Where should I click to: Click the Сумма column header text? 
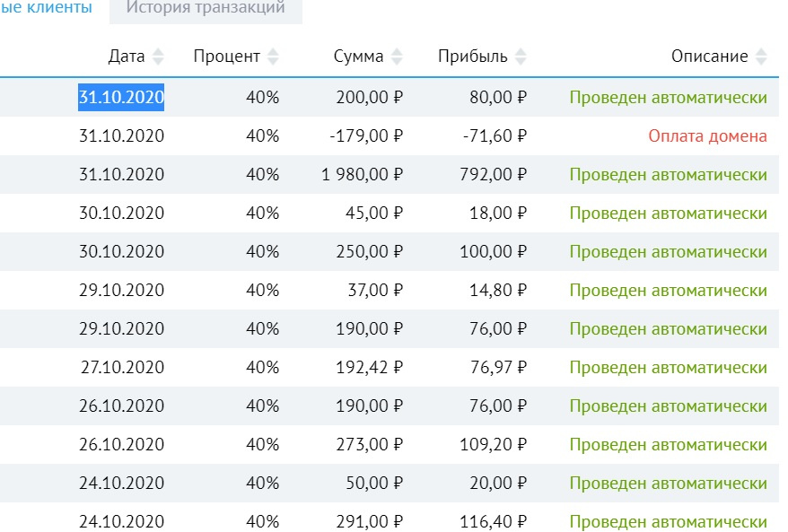[x=358, y=57]
